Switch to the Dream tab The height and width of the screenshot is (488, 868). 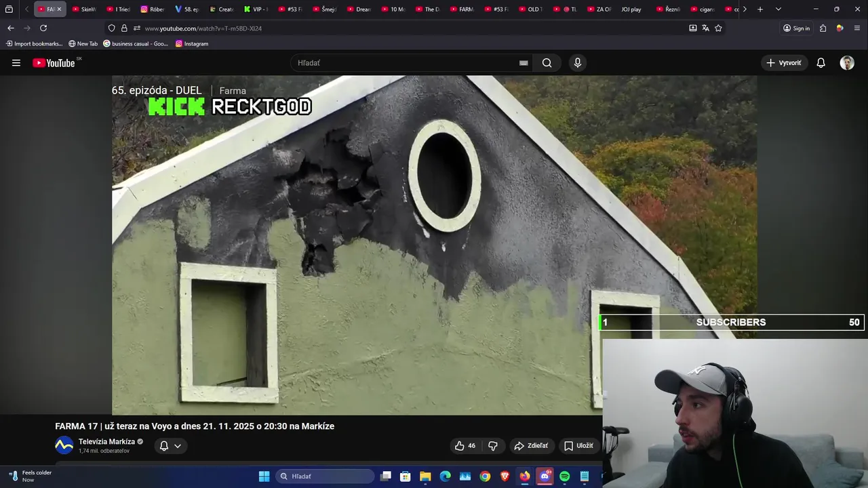(359, 9)
